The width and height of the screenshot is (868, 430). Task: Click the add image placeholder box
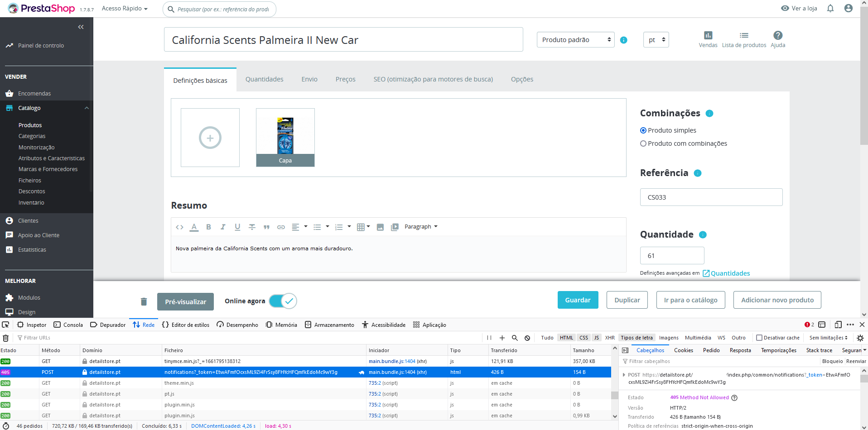[x=210, y=138]
